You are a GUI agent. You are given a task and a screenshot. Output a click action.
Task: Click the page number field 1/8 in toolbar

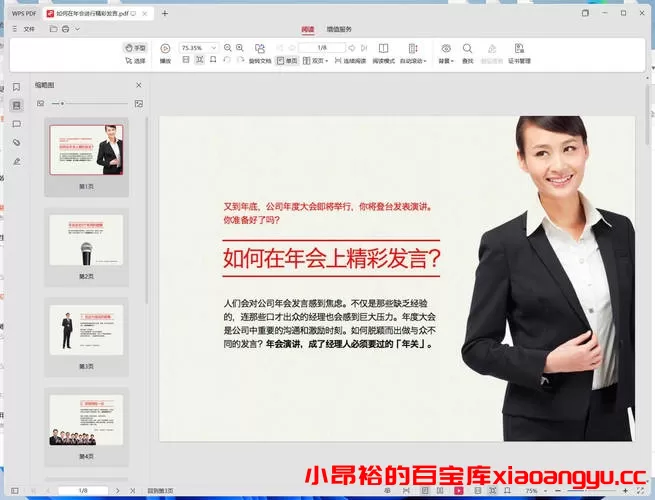[x=322, y=48]
